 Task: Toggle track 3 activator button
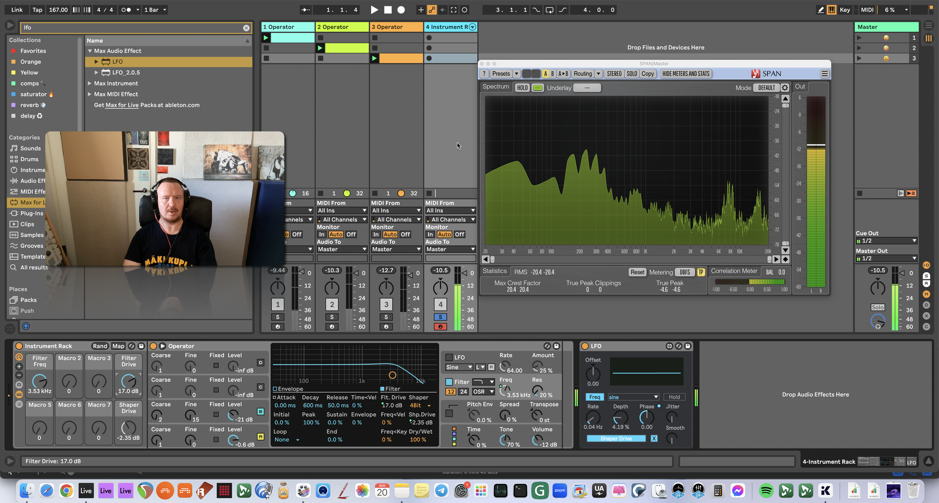(386, 304)
